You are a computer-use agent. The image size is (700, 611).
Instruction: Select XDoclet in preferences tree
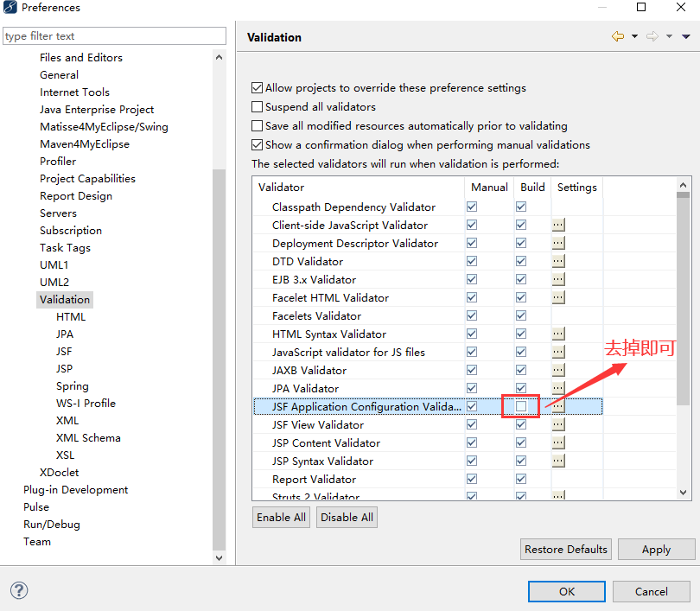pyautogui.click(x=59, y=472)
